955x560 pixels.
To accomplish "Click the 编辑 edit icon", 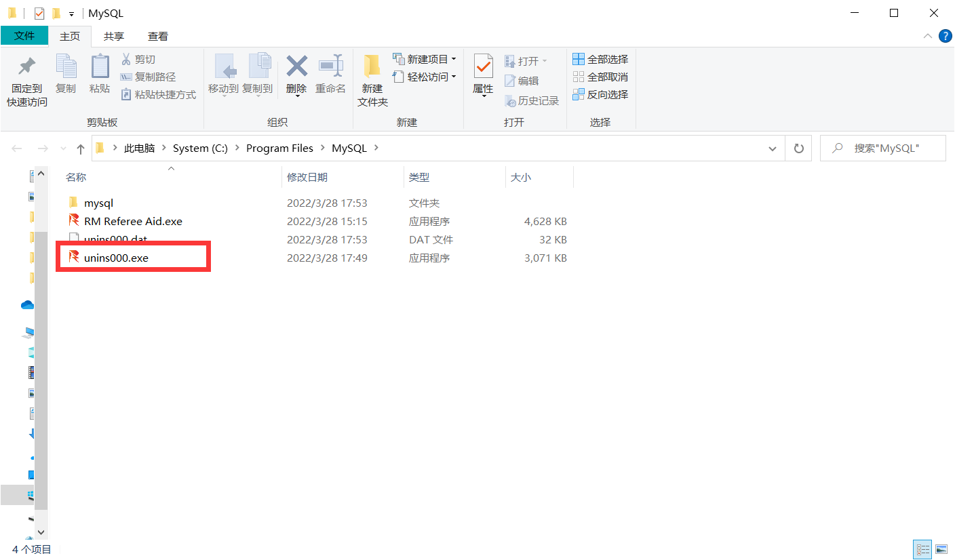I will pos(522,81).
